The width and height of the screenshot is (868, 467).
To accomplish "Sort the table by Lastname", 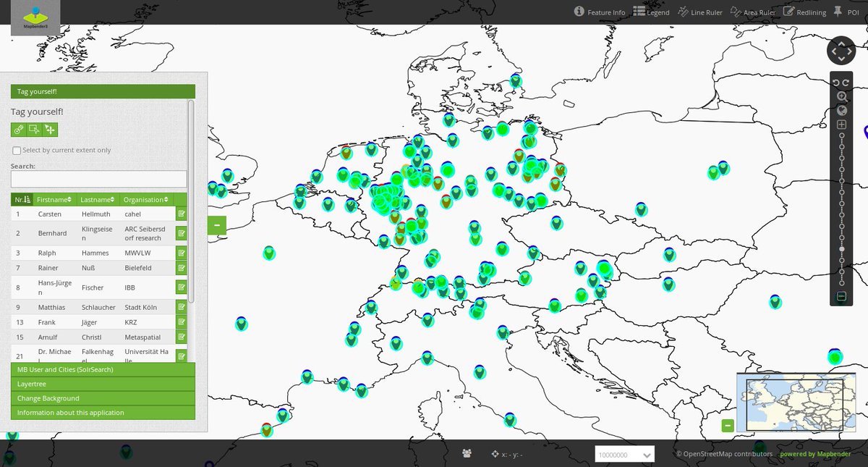I will click(98, 199).
